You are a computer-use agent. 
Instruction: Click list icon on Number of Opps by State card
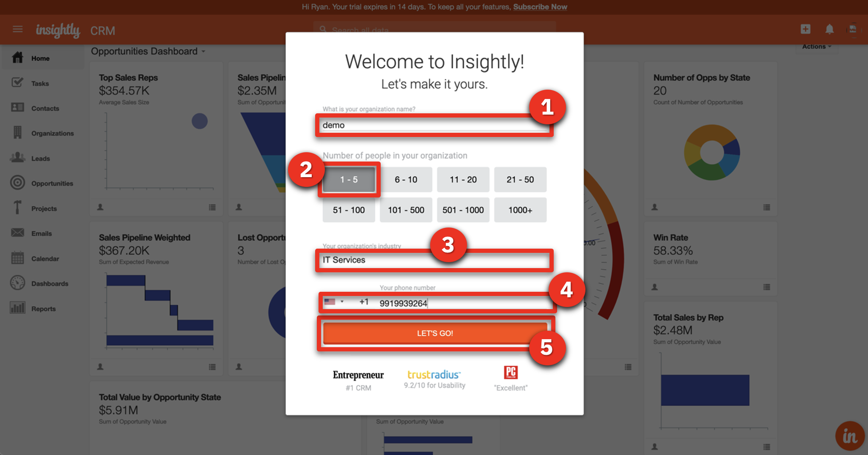coord(766,207)
